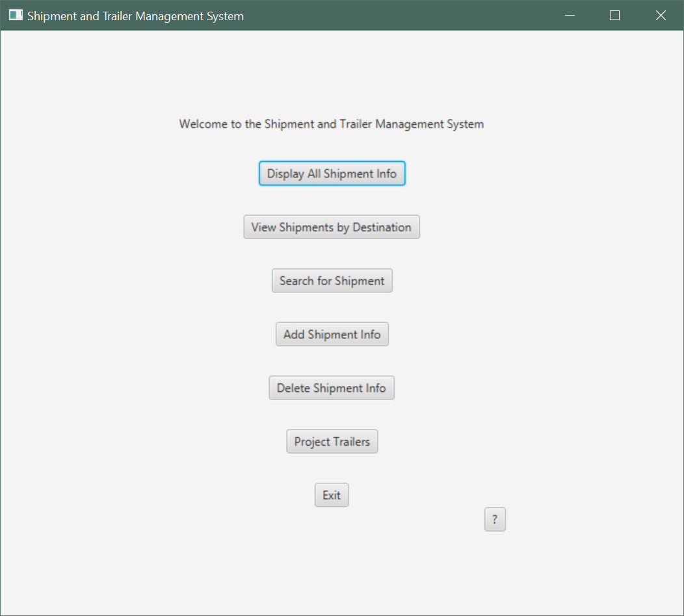Begin removing a shipment record
This screenshot has width=684, height=616.
pos(332,388)
